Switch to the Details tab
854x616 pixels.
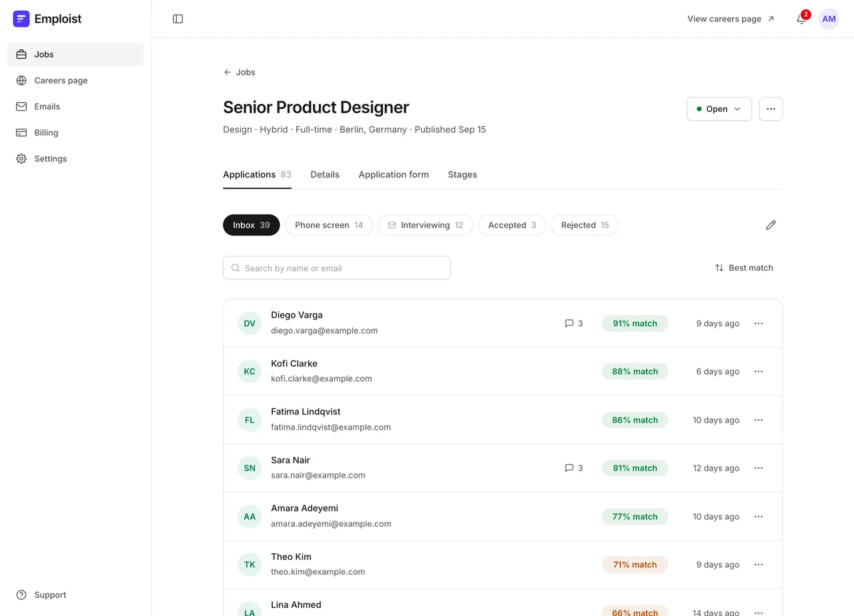(325, 175)
